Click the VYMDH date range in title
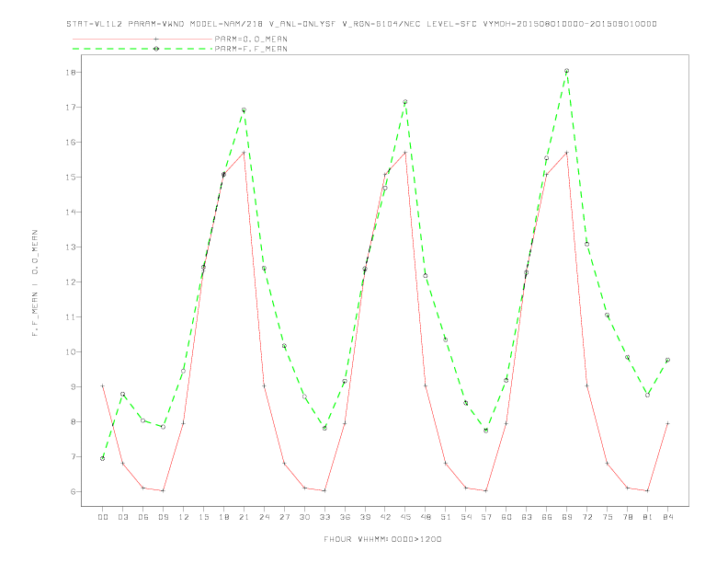 (570, 24)
